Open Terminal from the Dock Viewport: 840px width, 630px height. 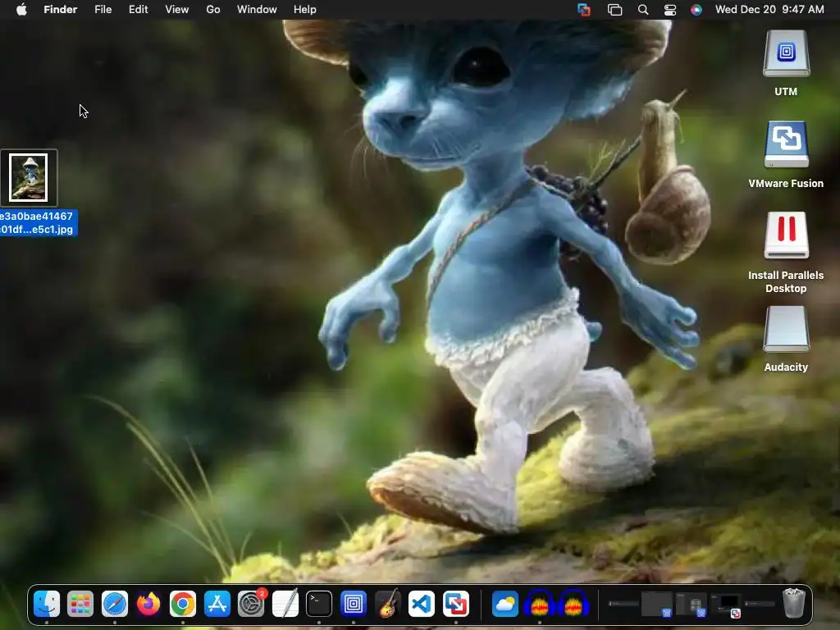pos(319,604)
